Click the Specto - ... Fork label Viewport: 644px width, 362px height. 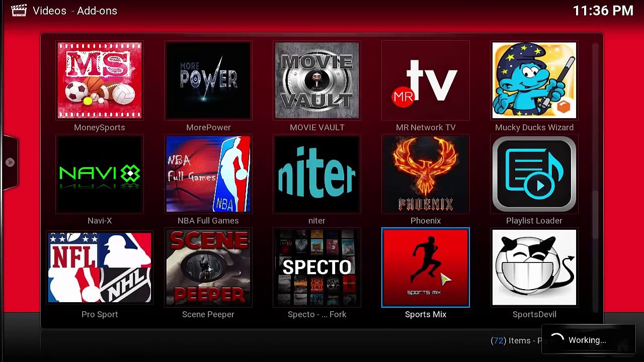(317, 314)
